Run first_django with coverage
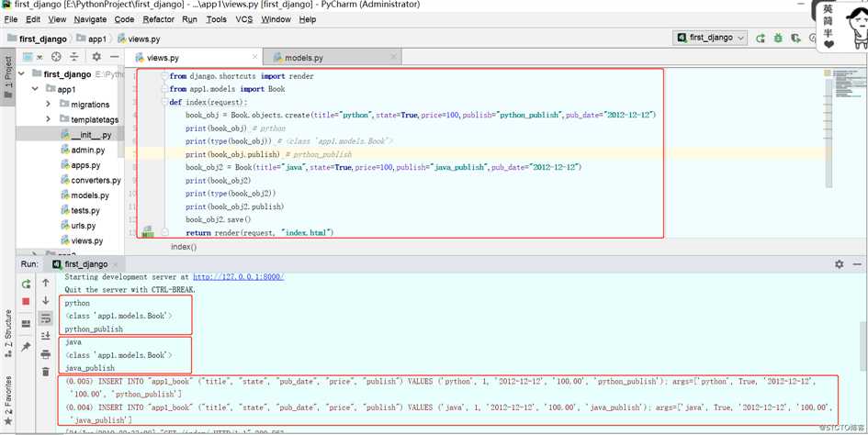 [x=796, y=39]
